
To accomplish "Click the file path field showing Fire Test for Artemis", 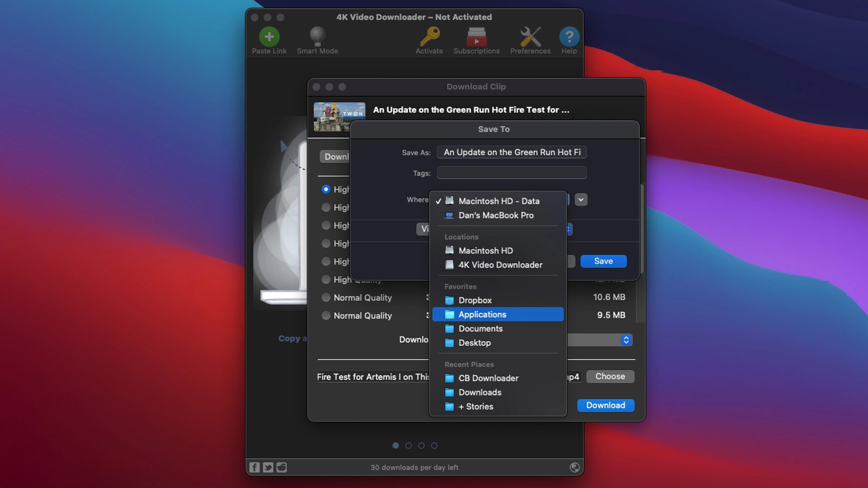I will click(x=373, y=377).
